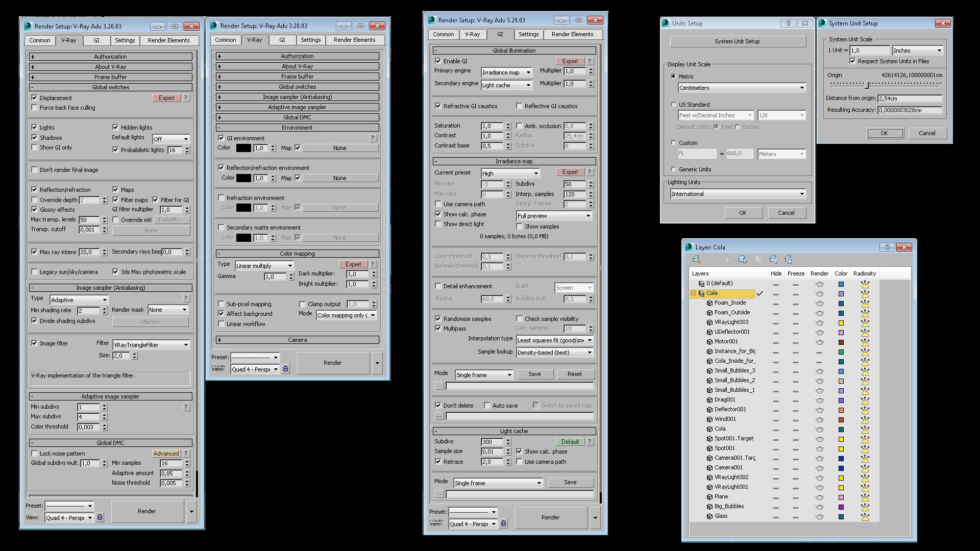
Task: Click Default button in Light cache rollout
Action: click(570, 442)
